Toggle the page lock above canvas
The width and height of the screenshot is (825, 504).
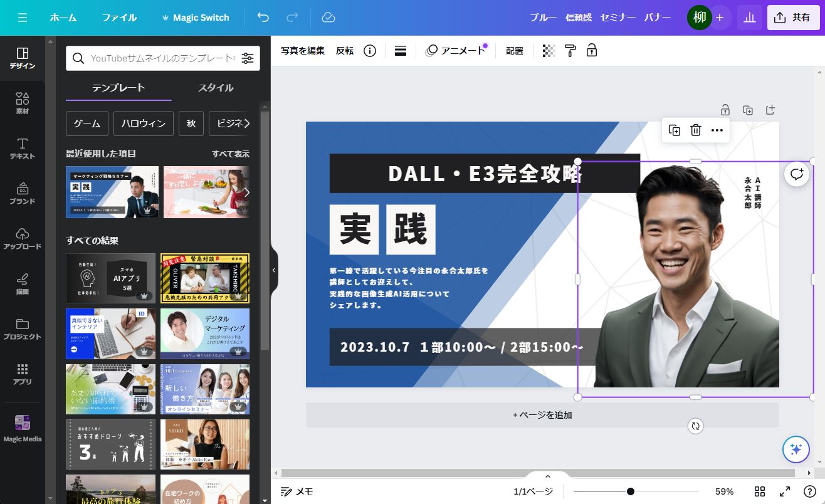(725, 110)
